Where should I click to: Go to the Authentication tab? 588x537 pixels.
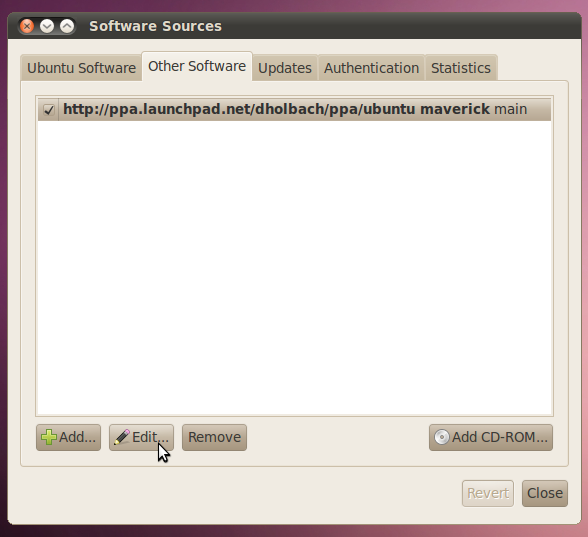pos(371,68)
